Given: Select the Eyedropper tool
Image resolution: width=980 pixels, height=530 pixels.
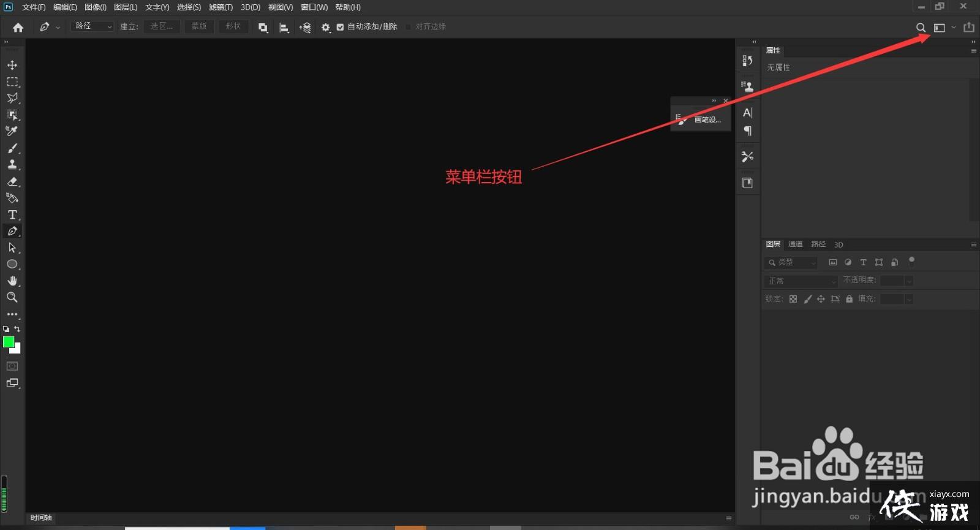Looking at the screenshot, I should tap(12, 131).
